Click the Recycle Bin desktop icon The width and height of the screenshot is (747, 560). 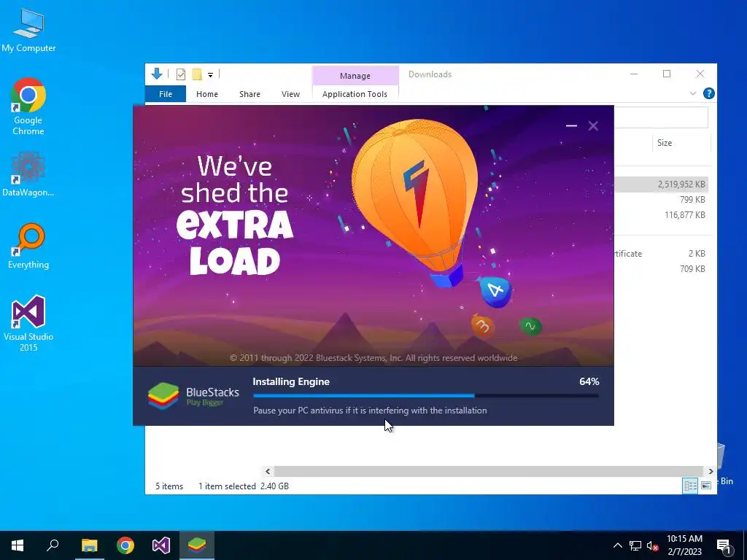[x=725, y=464]
